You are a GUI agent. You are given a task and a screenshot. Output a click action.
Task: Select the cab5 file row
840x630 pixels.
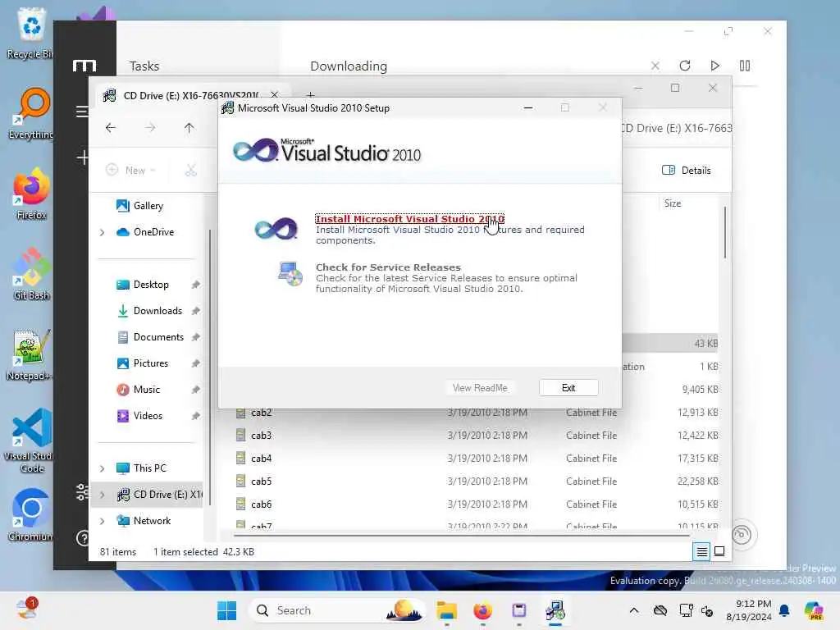tap(477, 482)
